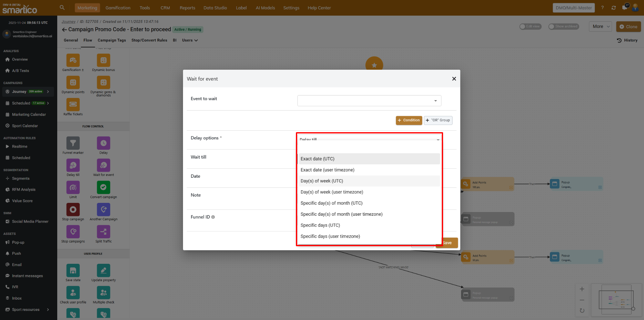Image resolution: width=644 pixels, height=320 pixels.
Task: Open the Event to wait dropdown
Action: pos(369,101)
